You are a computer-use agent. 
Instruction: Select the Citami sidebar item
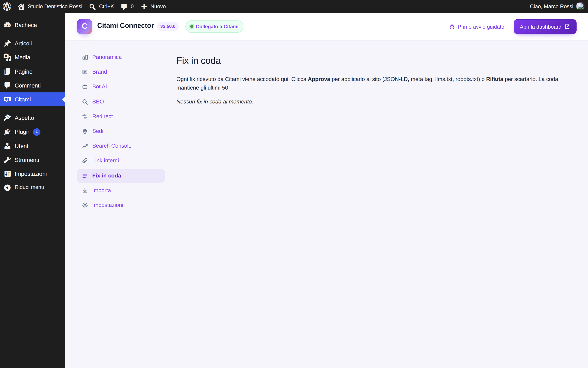[x=32, y=99]
